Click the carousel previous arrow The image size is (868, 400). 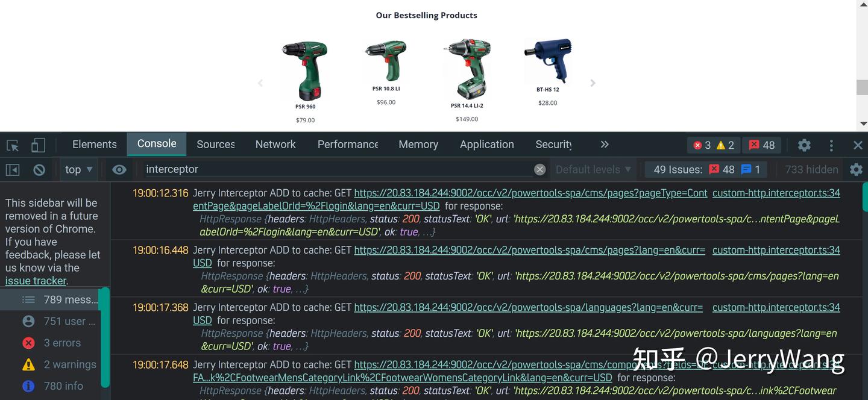click(260, 83)
